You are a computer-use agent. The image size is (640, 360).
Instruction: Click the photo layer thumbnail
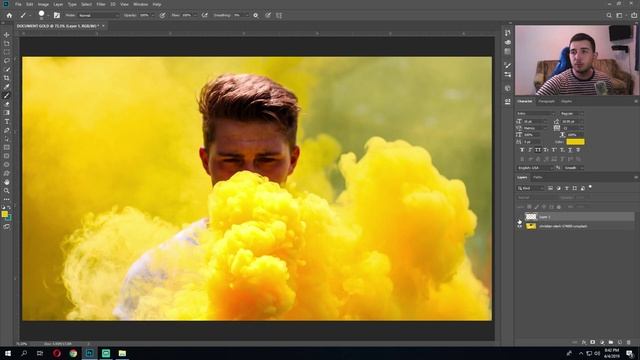click(531, 226)
